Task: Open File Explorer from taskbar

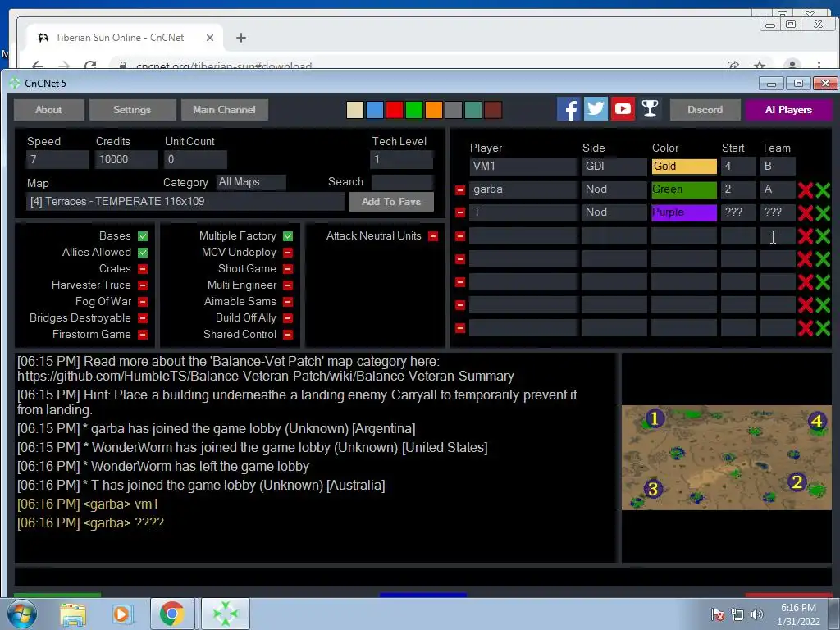Action: [72, 614]
